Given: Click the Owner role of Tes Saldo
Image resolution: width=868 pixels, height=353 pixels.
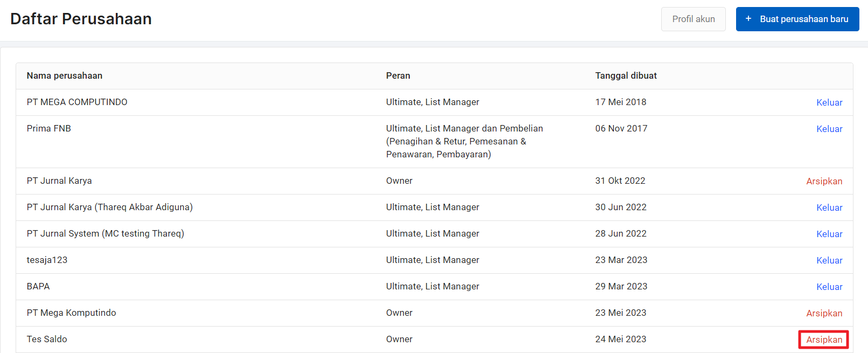Looking at the screenshot, I should click(399, 339).
